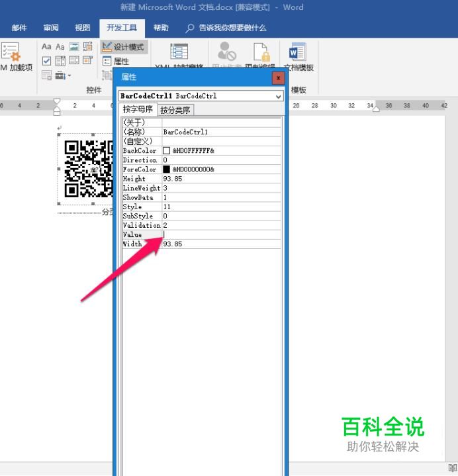
Task: Select the Style property name
Action: coord(132,207)
